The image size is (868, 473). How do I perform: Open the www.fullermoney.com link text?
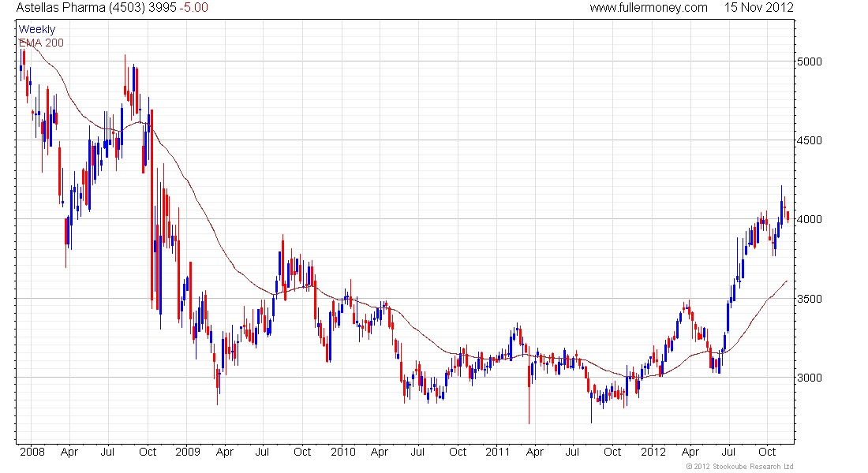pos(648,8)
